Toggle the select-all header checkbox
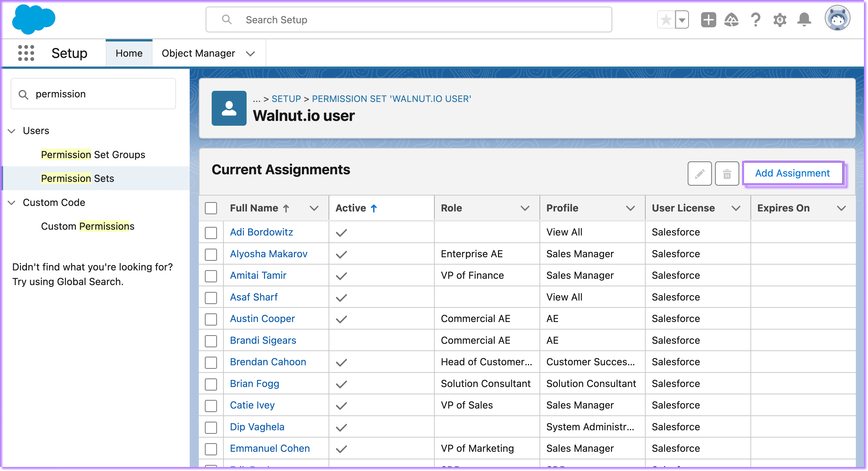 point(211,208)
